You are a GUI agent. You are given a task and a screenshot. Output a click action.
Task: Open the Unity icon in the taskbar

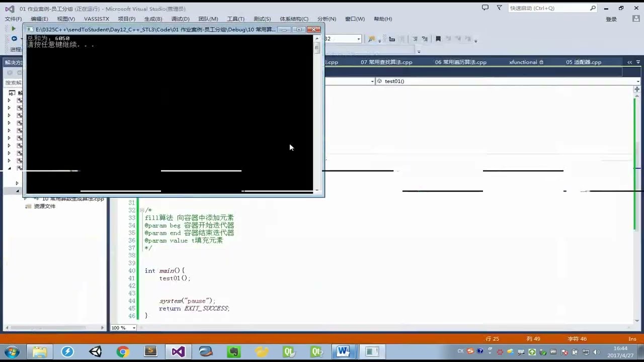[95, 351]
